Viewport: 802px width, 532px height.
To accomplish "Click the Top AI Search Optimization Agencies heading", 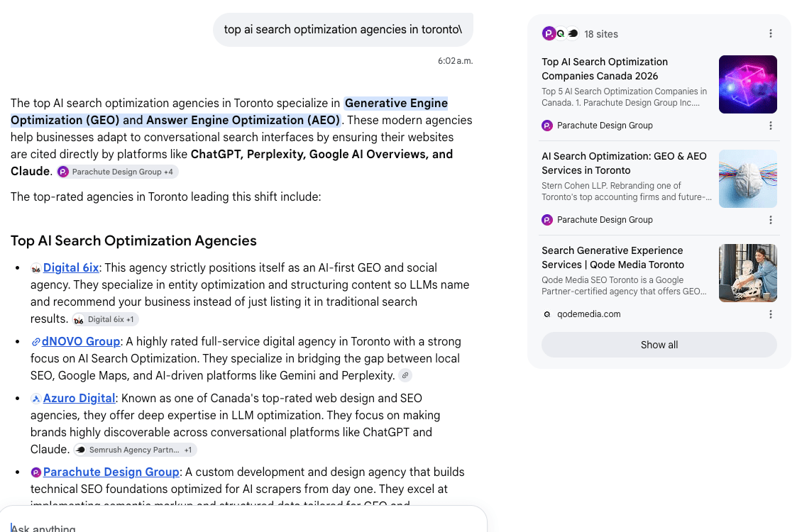I will [133, 240].
